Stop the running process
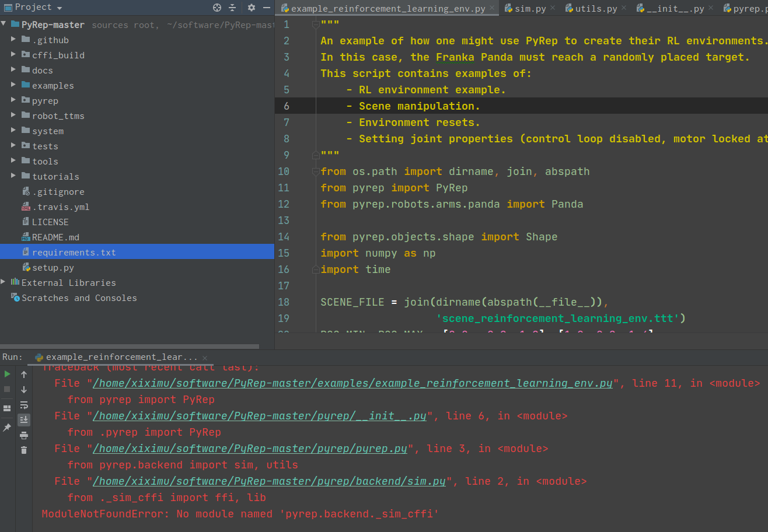Screen dimensions: 768x532 click(7, 389)
